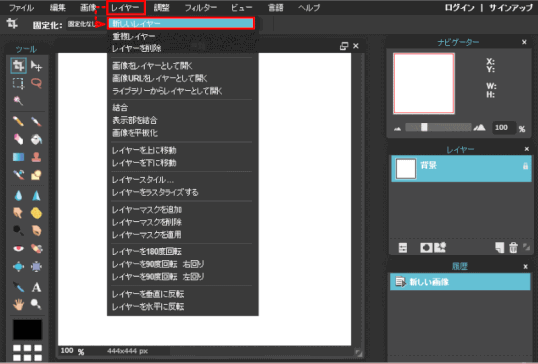Maximize the document window

[x=344, y=46]
